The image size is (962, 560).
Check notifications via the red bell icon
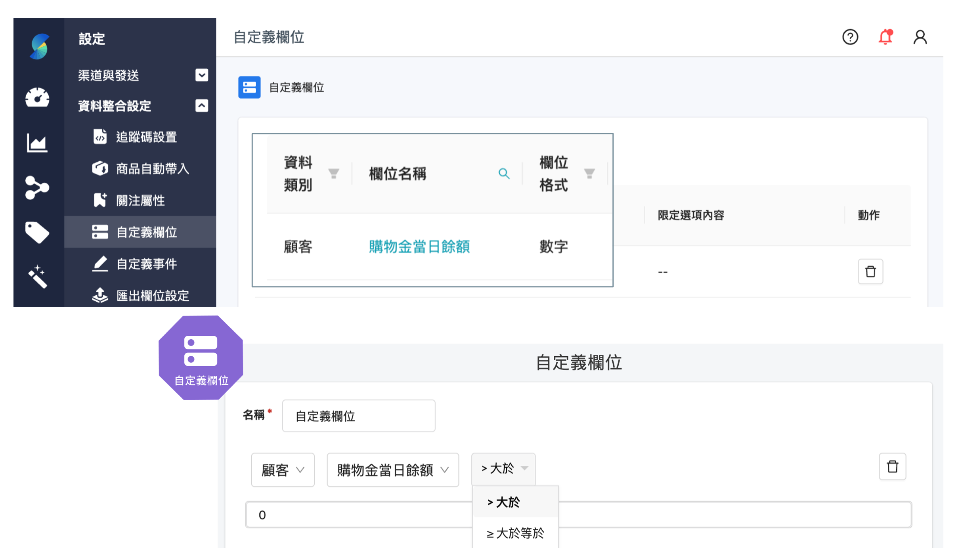(x=885, y=37)
